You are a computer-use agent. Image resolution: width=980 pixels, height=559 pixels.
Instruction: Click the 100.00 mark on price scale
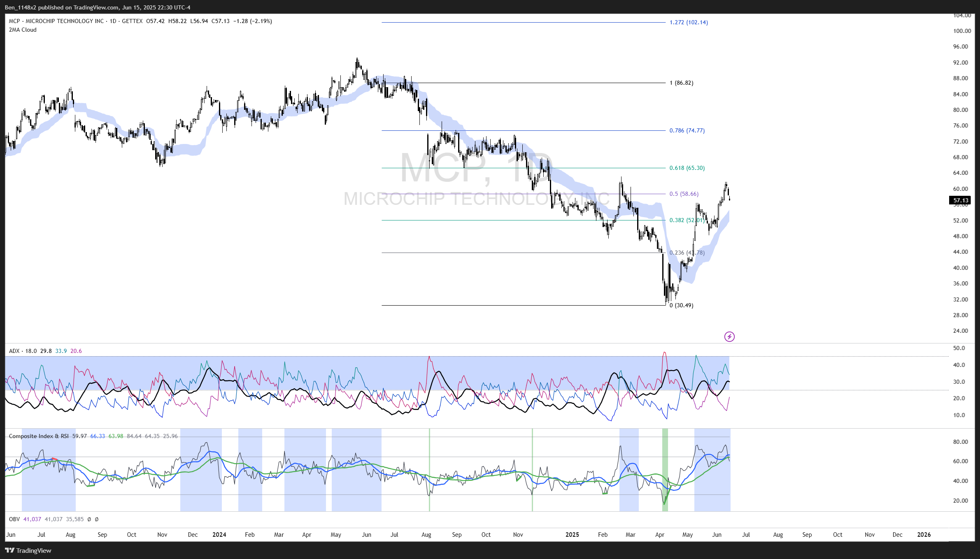(x=962, y=31)
